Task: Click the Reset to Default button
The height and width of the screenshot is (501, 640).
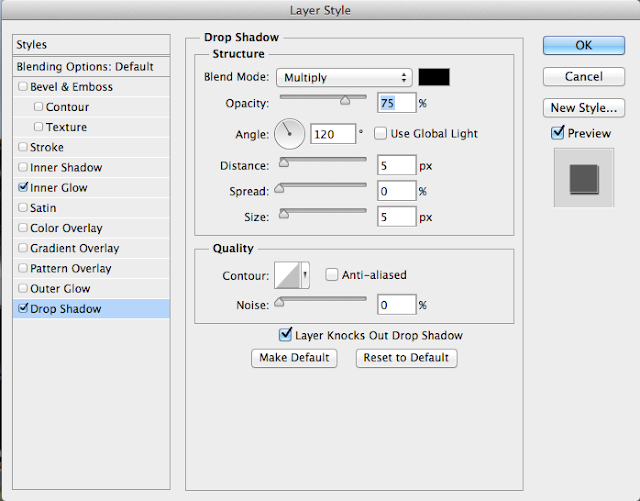Action: [406, 358]
